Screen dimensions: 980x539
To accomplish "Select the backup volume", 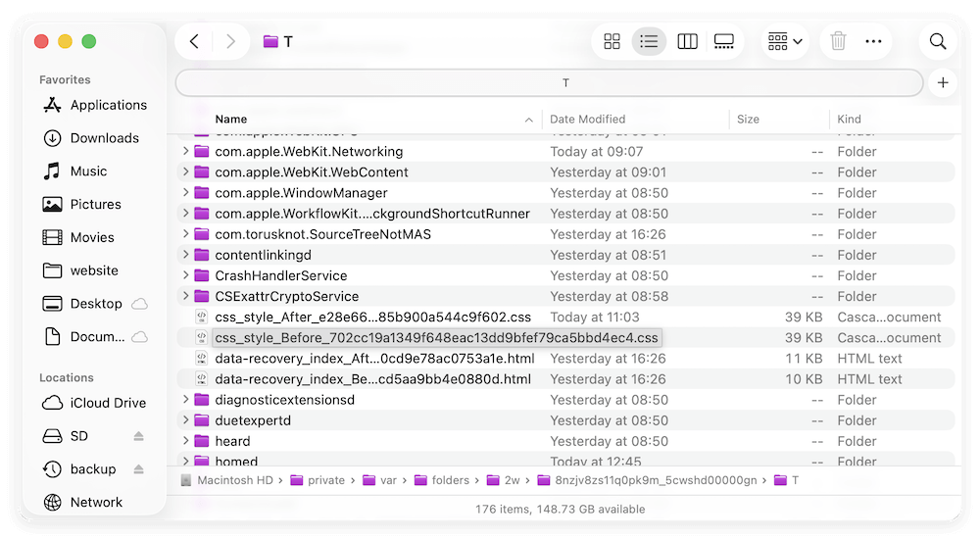I will [x=79, y=469].
